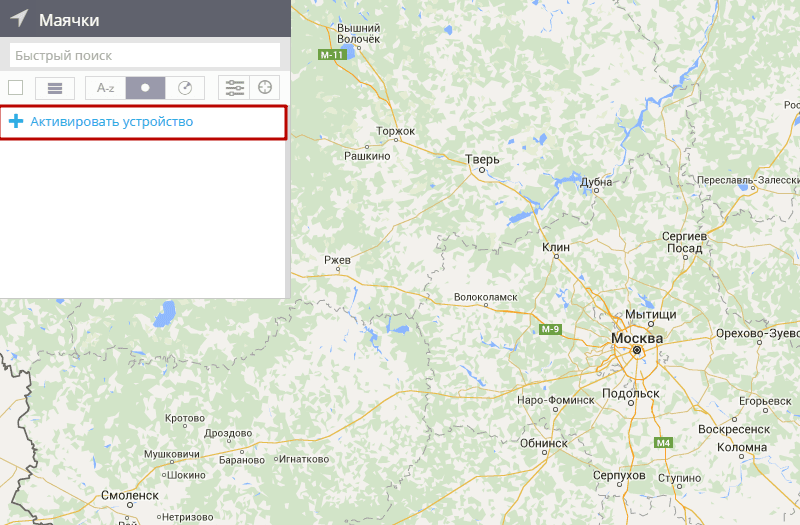
Task: Tick the select-all checkbox in toolbar
Action: [x=16, y=88]
